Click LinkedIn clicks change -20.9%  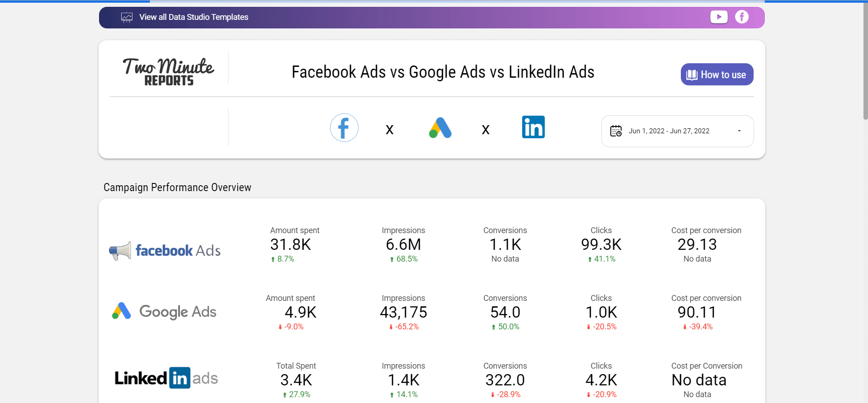[602, 394]
